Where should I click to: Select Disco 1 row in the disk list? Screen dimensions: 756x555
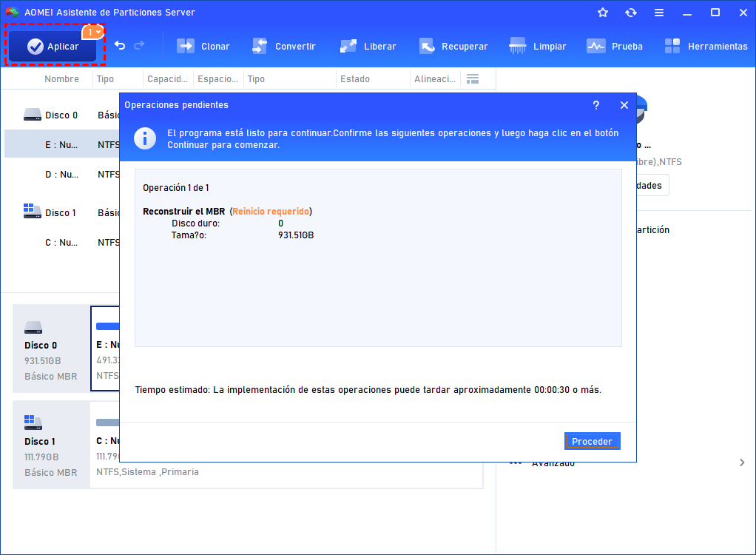click(x=61, y=212)
